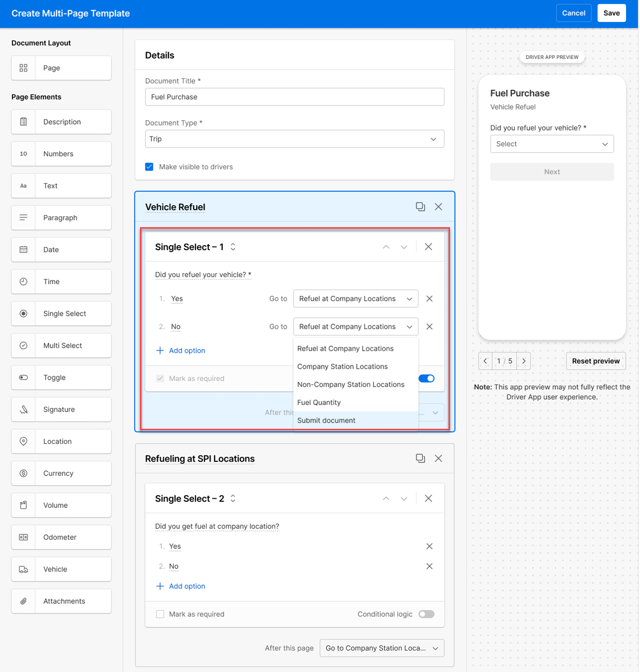
Task: Add an Attachments page element
Action: [61, 601]
